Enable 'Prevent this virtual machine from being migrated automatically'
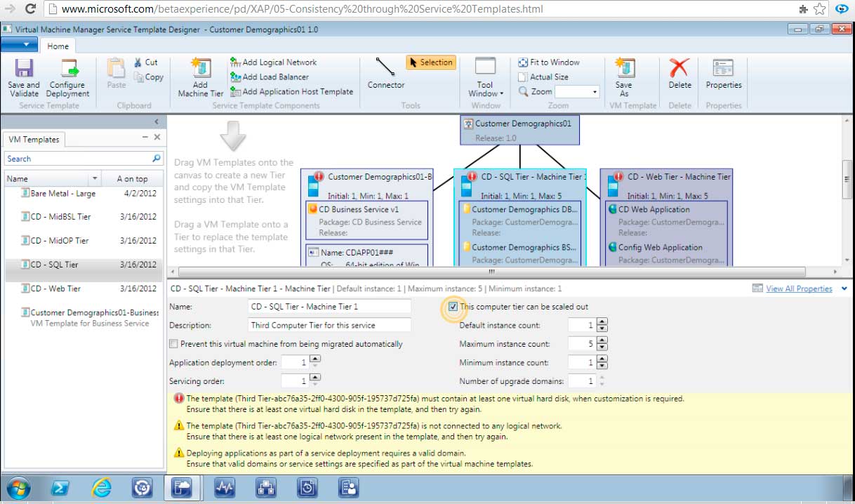The width and height of the screenshot is (855, 504). [x=173, y=344]
